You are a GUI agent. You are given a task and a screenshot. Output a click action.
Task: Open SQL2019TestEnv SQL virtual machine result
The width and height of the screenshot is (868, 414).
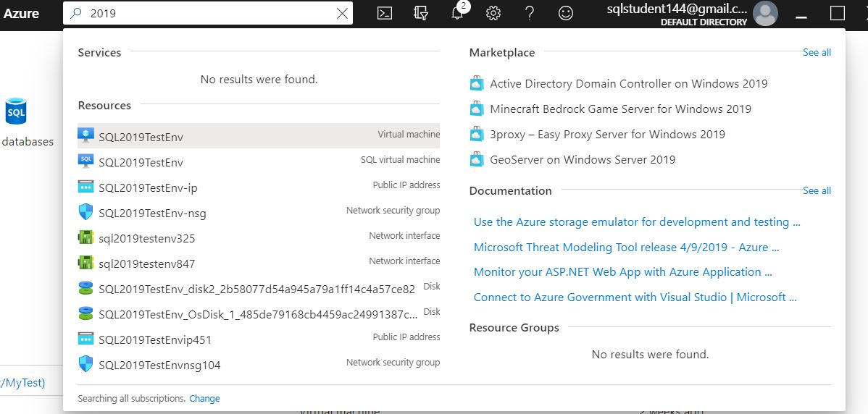[x=141, y=162]
